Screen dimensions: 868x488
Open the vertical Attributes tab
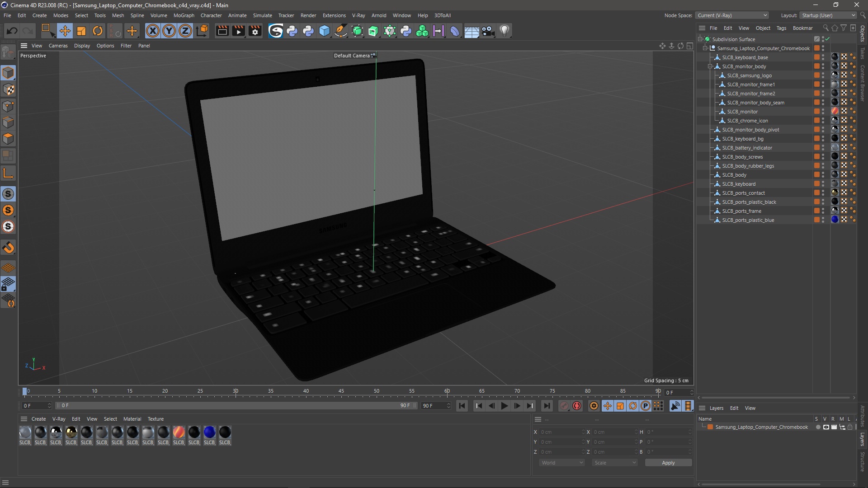pos(863,416)
